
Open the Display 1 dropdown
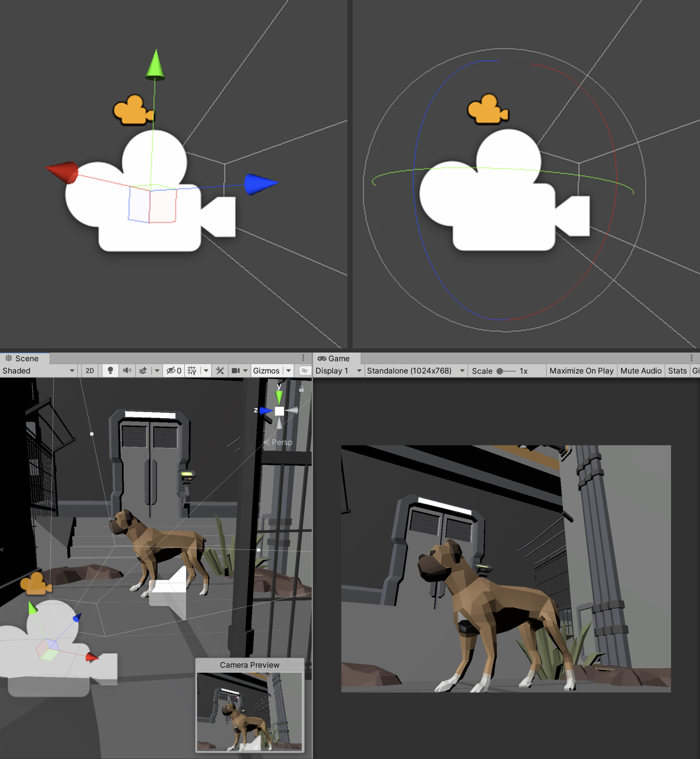click(x=338, y=371)
